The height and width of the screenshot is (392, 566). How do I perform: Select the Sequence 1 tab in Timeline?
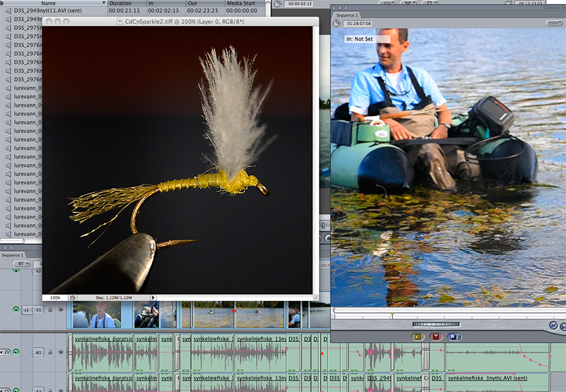[x=13, y=255]
